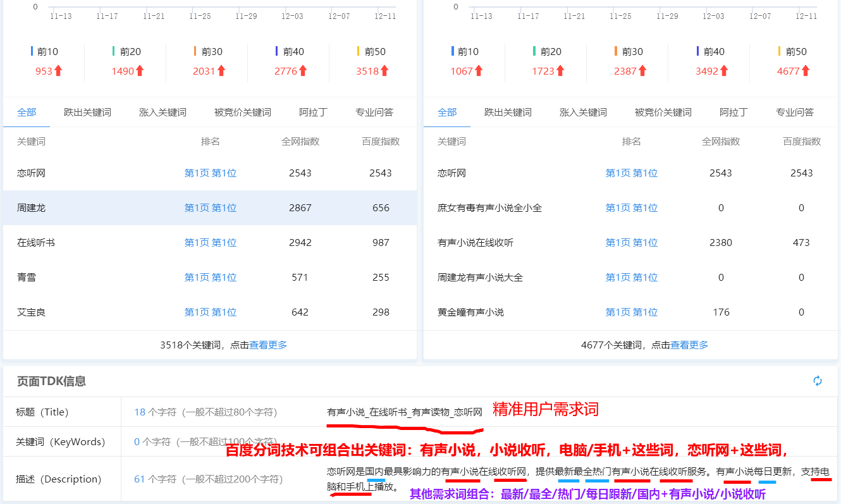The image size is (841, 504).
Task: Click keyword 青雪 in the table
Action: (27, 278)
